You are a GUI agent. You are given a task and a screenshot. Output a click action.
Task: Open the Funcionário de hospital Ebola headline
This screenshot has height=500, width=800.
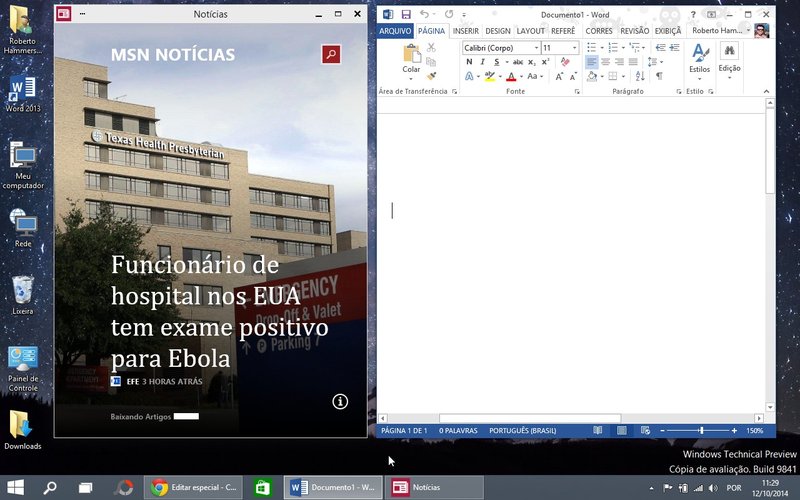tap(220, 311)
